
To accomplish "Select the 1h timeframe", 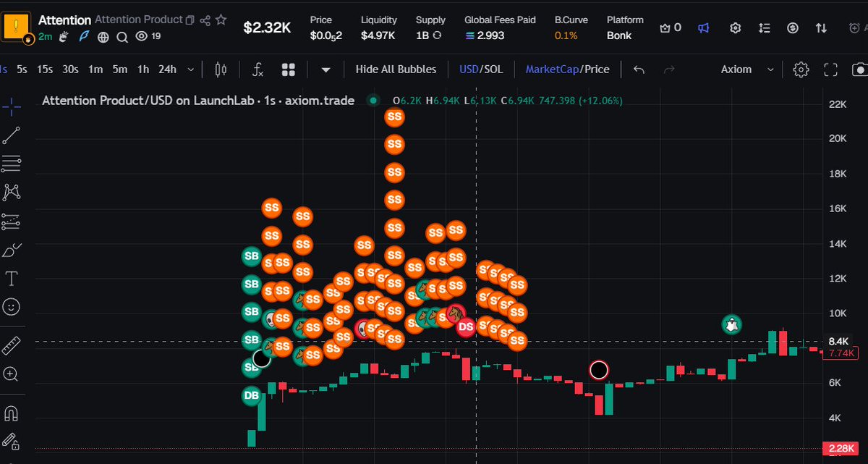I will 143,69.
